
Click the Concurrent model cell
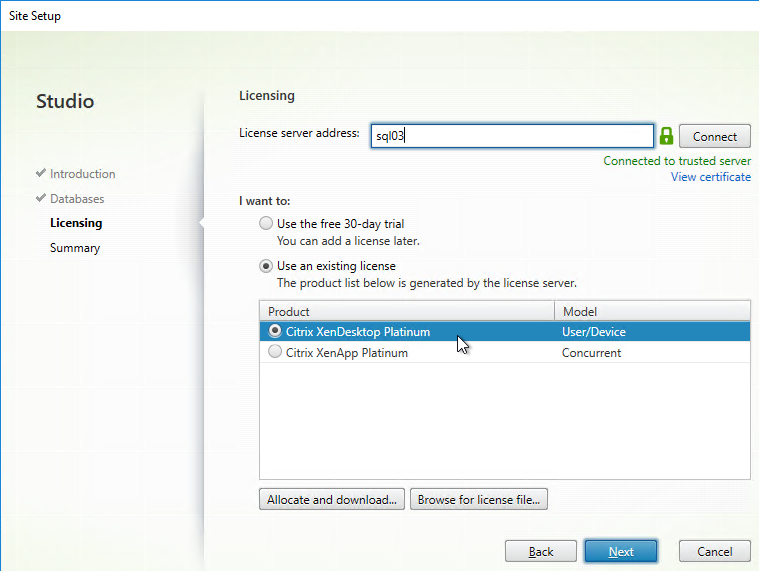591,353
